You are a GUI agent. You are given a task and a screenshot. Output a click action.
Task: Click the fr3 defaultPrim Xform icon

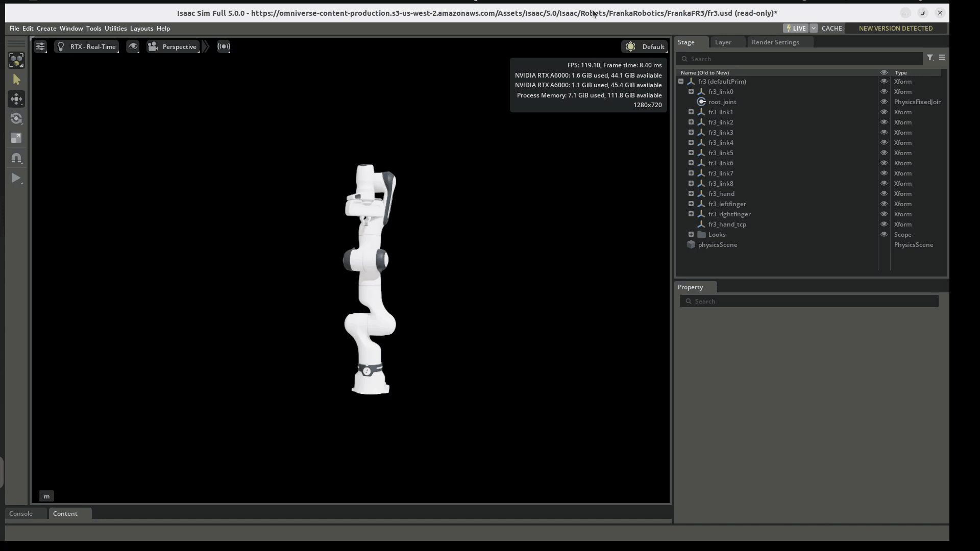pyautogui.click(x=691, y=82)
